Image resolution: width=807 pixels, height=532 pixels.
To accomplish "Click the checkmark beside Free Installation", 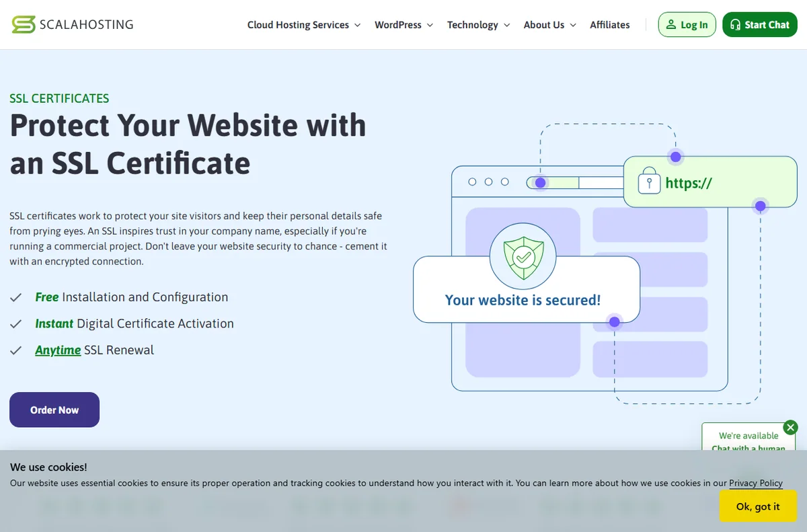I will click(16, 297).
